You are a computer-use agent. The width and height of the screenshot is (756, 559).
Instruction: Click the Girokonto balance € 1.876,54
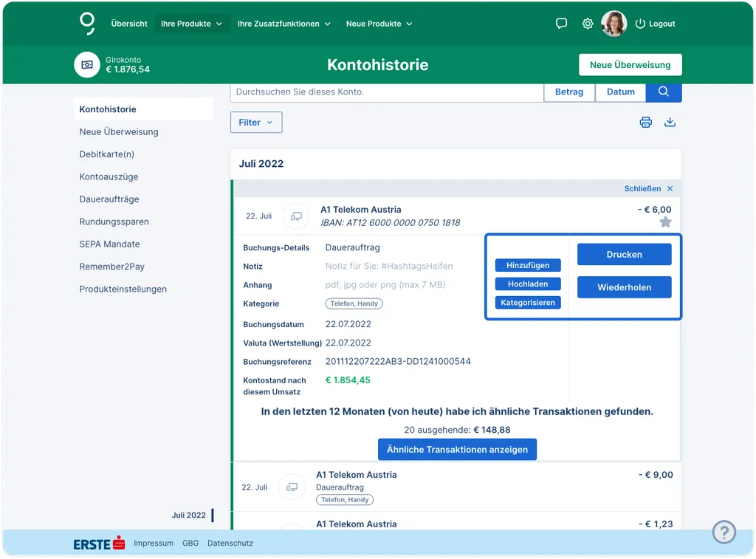pos(128,69)
